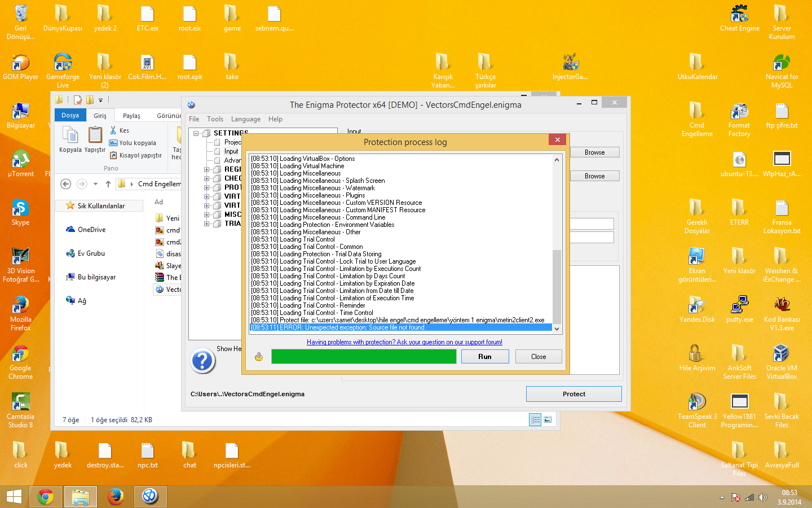Open the Dosya tab in Explorer
The width and height of the screenshot is (812, 508).
70,115
